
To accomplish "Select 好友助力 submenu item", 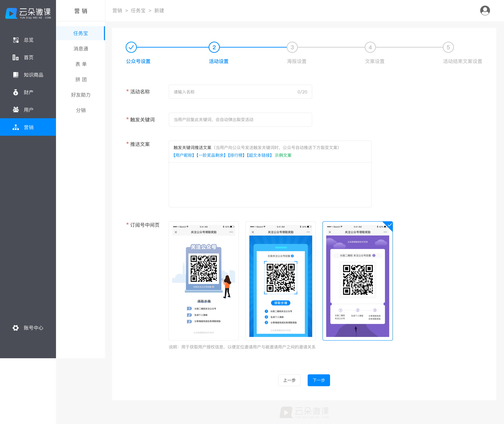I will pos(80,95).
